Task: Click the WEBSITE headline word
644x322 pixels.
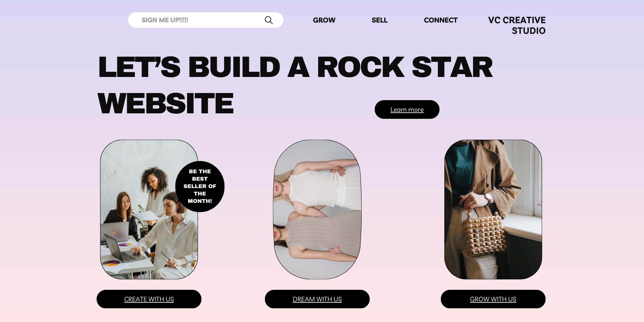Action: click(x=166, y=103)
